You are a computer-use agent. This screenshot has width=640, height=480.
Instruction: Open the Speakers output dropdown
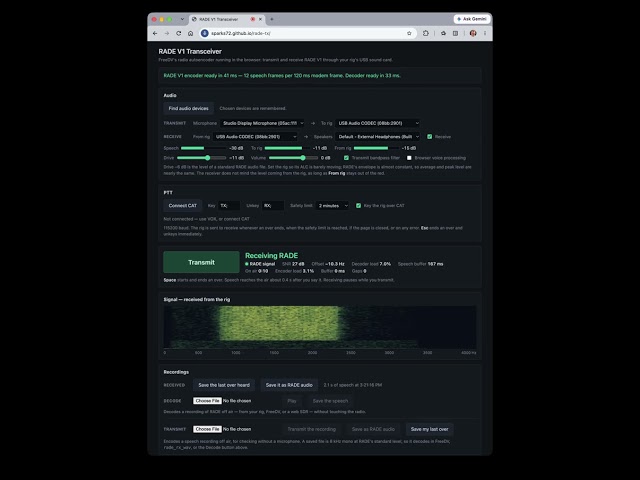[x=378, y=137]
